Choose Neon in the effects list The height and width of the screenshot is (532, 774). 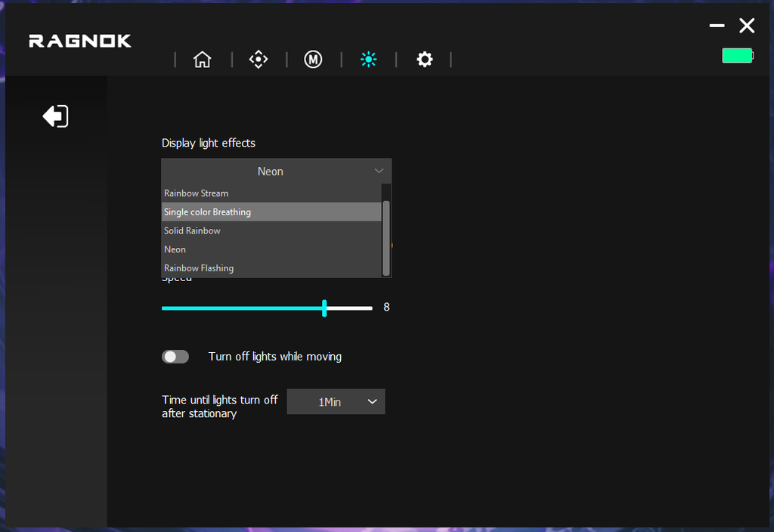point(271,249)
